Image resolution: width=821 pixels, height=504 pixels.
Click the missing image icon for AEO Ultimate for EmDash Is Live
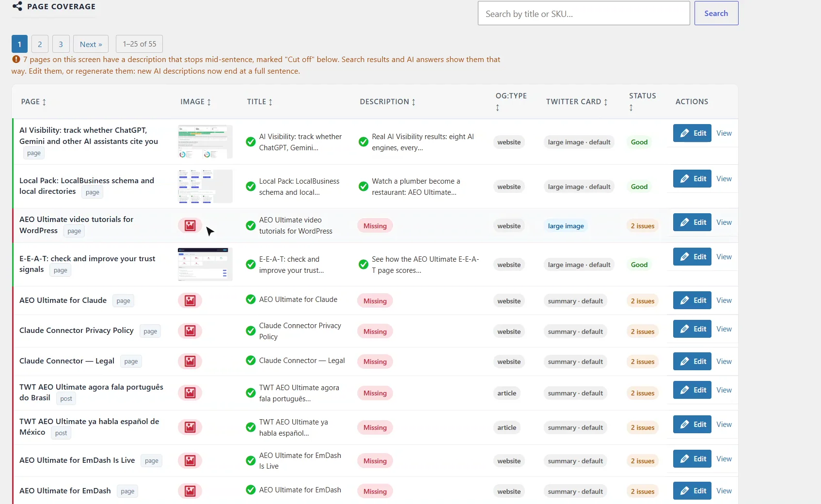pos(190,460)
